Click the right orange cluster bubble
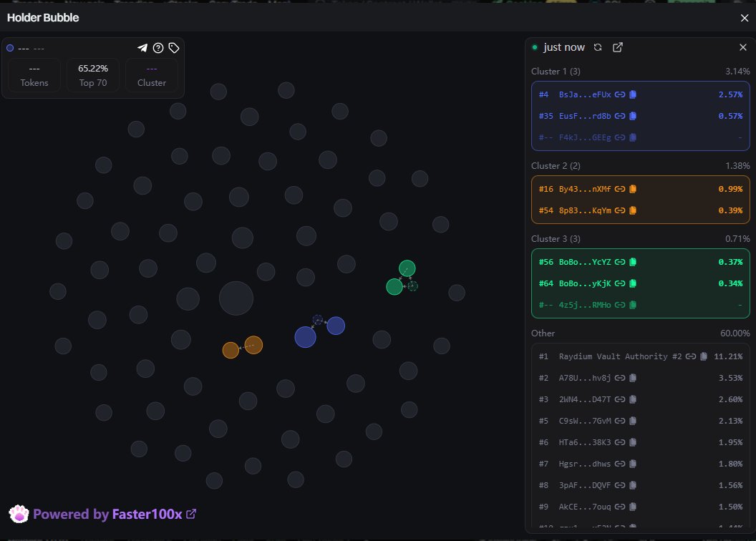The height and width of the screenshot is (541, 756). point(253,345)
